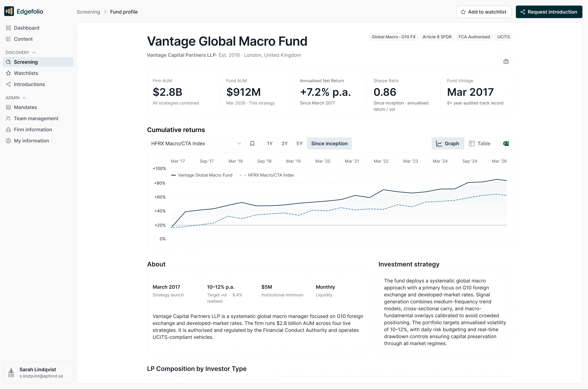Open the Content page in sidebar
588x389 pixels.
pos(38,39)
